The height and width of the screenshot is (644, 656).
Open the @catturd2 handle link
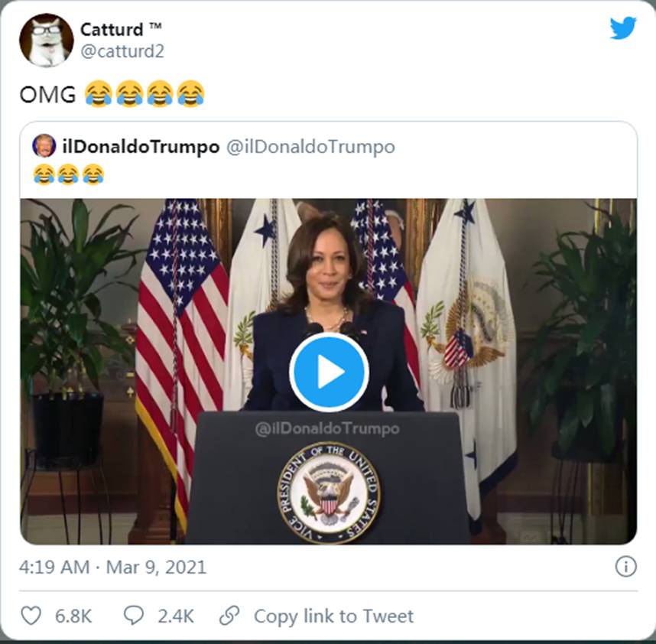point(122,52)
